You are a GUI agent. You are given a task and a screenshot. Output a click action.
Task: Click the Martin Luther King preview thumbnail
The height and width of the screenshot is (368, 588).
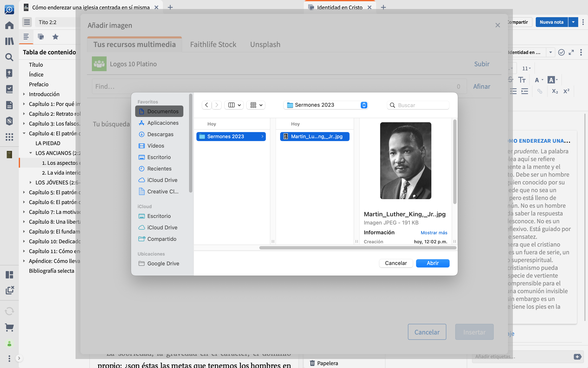pos(405,161)
